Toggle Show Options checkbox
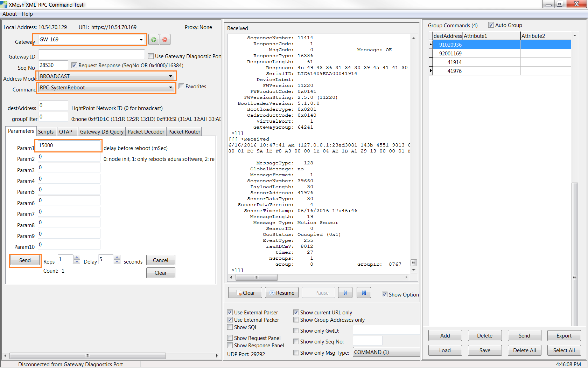 385,294
